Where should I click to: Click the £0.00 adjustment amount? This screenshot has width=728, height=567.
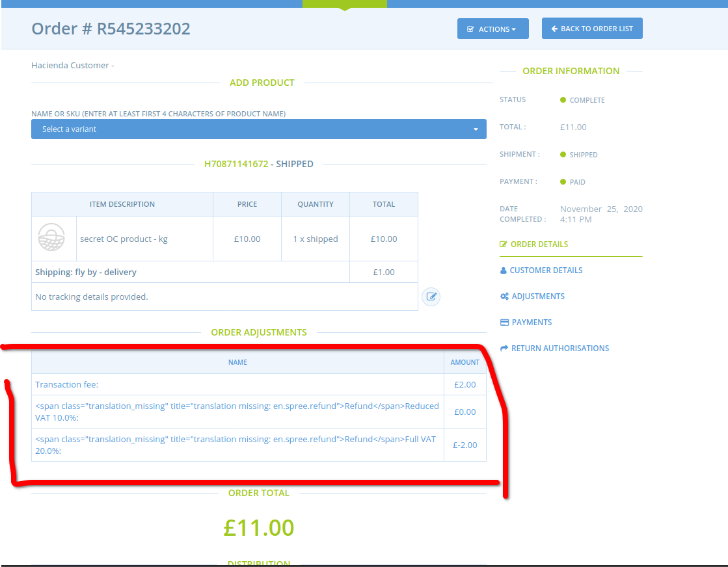465,412
